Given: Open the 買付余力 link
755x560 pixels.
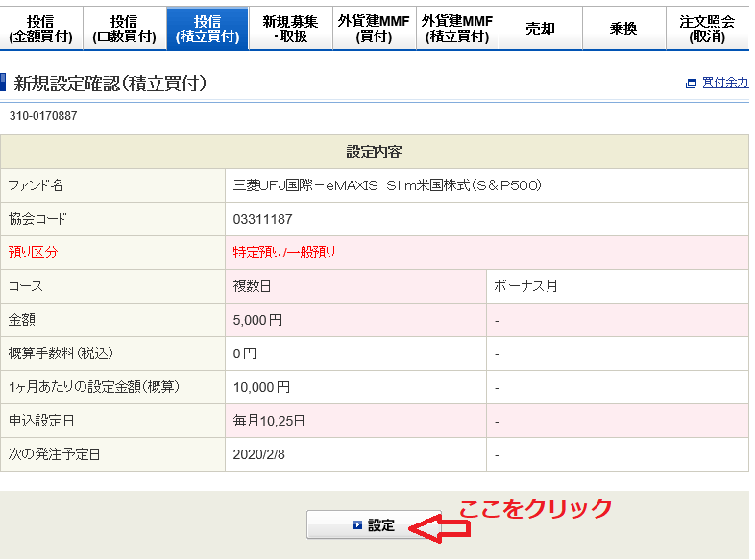Looking at the screenshot, I should 725,83.
